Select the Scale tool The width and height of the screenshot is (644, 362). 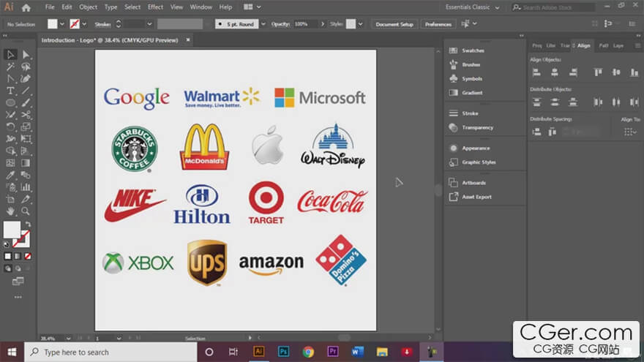(x=26, y=127)
